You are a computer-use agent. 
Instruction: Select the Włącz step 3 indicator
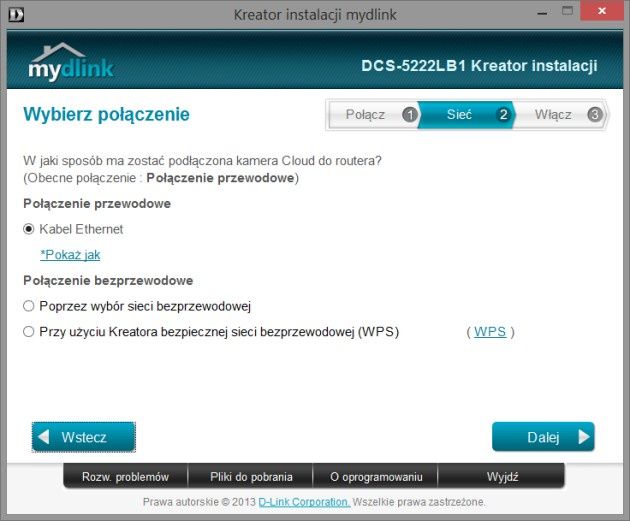pyautogui.click(x=560, y=114)
